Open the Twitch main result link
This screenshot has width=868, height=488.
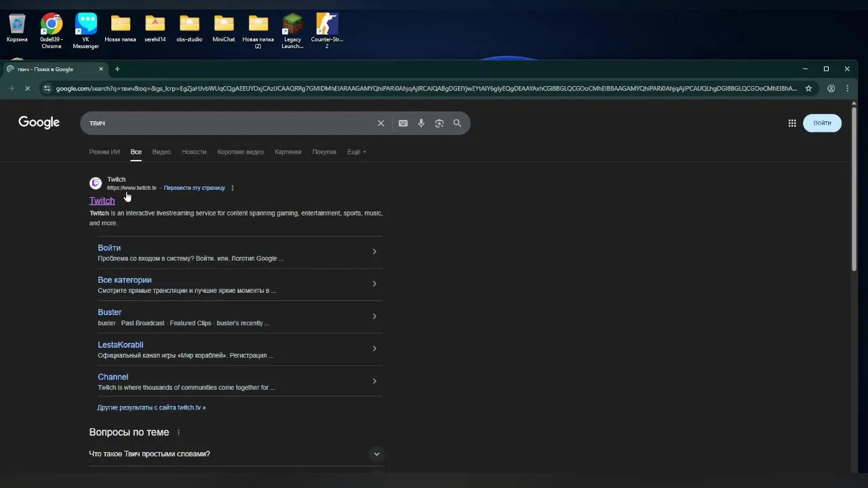[x=102, y=201]
